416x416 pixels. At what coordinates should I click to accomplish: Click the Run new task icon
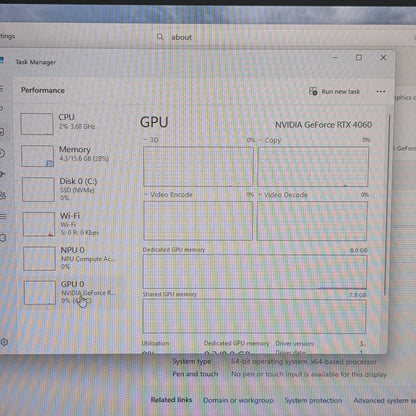[x=313, y=91]
